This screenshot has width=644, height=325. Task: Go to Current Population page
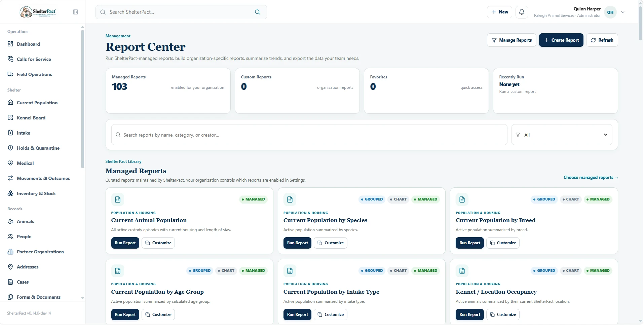click(37, 103)
